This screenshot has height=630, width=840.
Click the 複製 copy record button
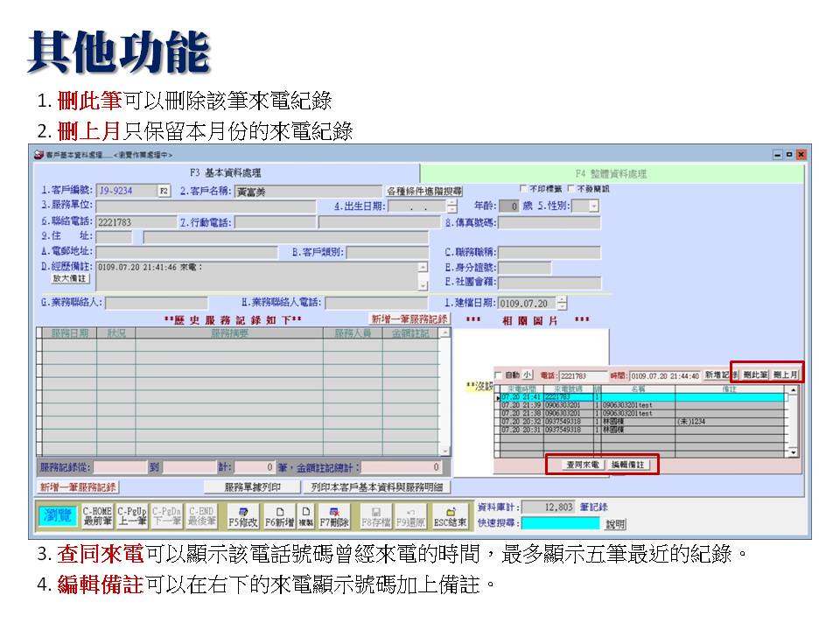(x=306, y=516)
